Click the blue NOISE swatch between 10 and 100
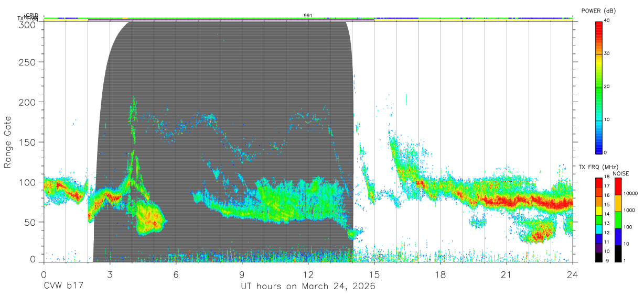644x297 pixels. pyautogui.click(x=618, y=237)
